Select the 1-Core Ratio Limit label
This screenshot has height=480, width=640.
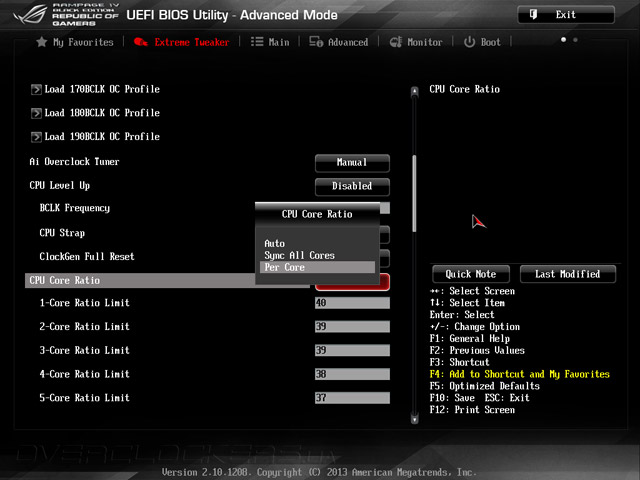coord(84,303)
